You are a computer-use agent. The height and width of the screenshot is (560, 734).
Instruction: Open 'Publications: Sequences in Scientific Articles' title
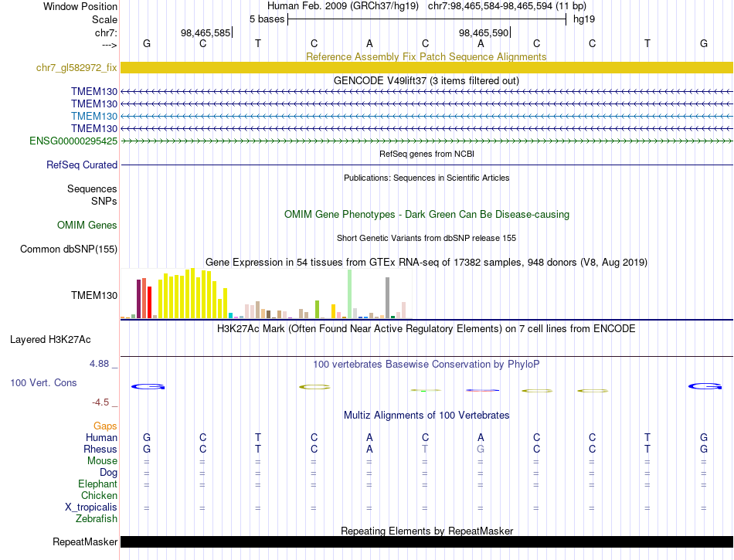(426, 178)
